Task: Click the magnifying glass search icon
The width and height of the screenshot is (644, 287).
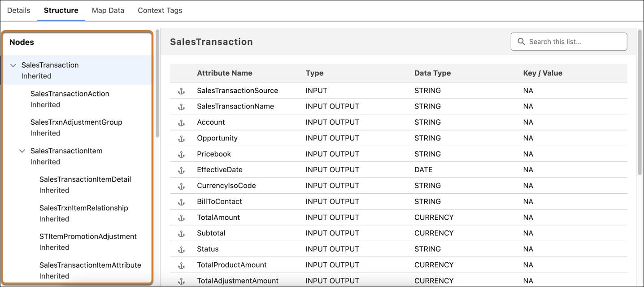Action: pyautogui.click(x=521, y=41)
